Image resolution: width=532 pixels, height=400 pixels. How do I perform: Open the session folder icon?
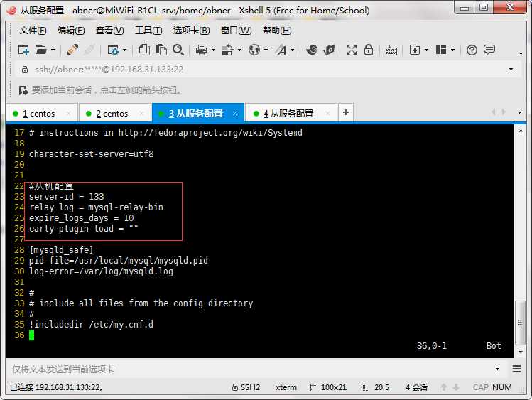tap(40, 50)
